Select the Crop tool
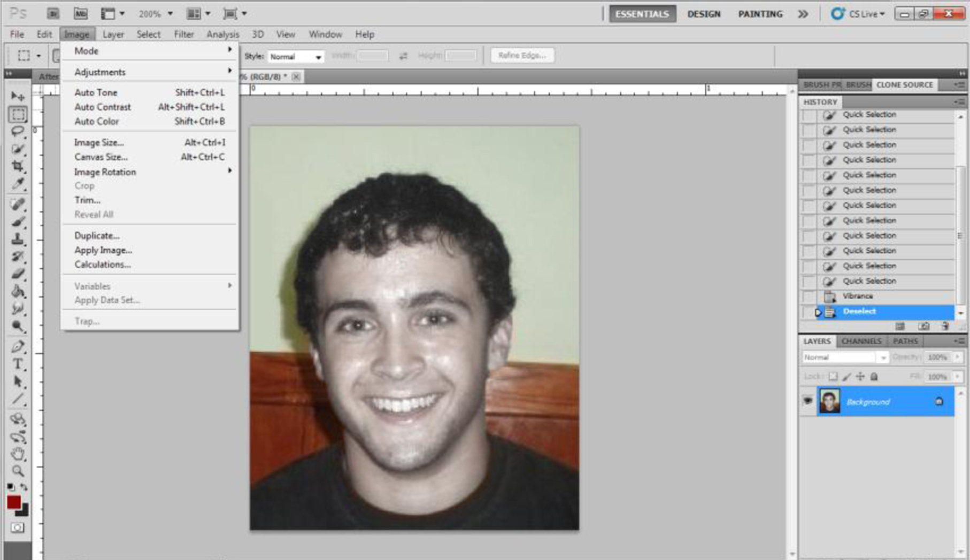970x560 pixels. (18, 166)
